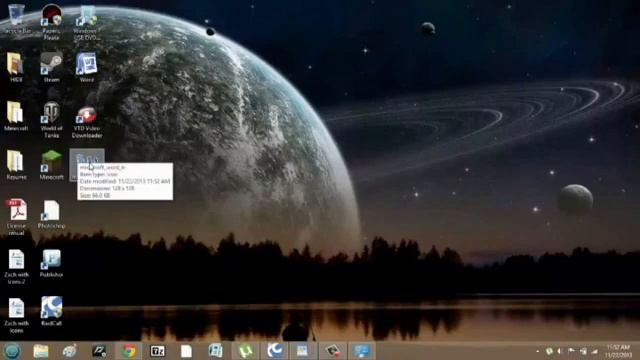Open the Windows Start orb
This screenshot has height=360, width=640.
point(12,351)
